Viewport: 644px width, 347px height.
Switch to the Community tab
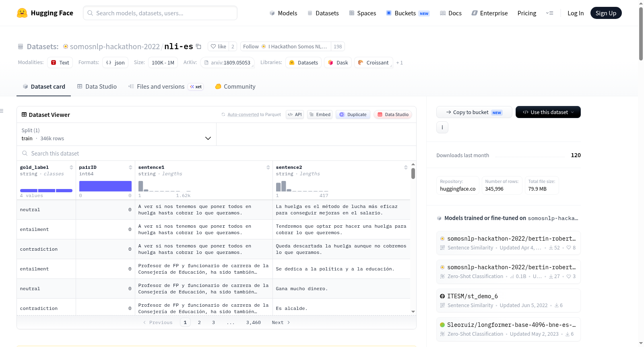[x=235, y=86]
